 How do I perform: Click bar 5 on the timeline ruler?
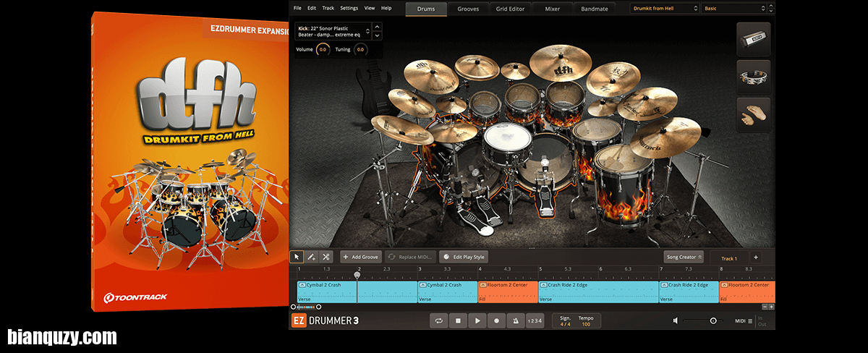click(540, 268)
